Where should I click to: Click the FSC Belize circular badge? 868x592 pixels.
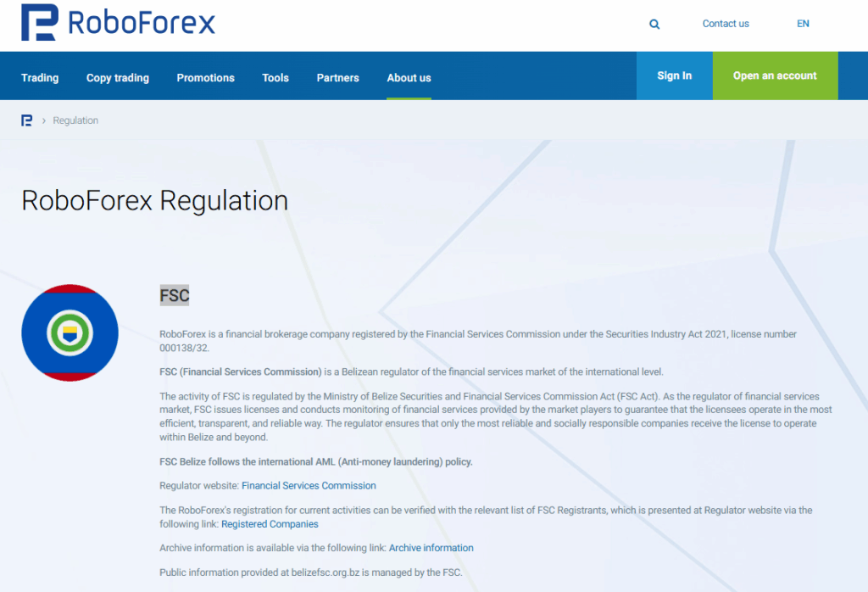pos(70,332)
